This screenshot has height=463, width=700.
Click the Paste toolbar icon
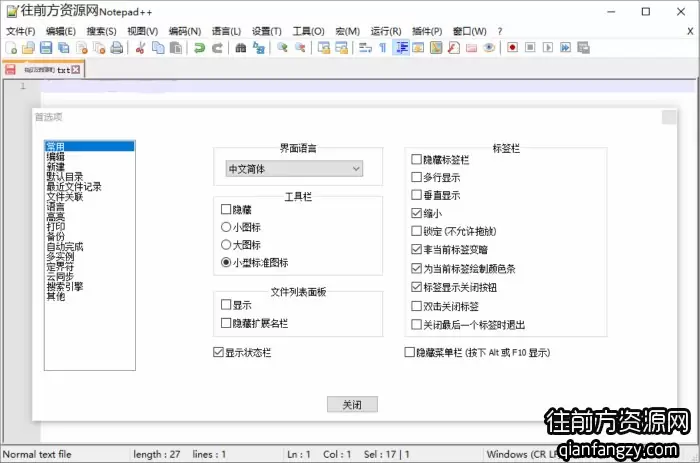[176, 47]
